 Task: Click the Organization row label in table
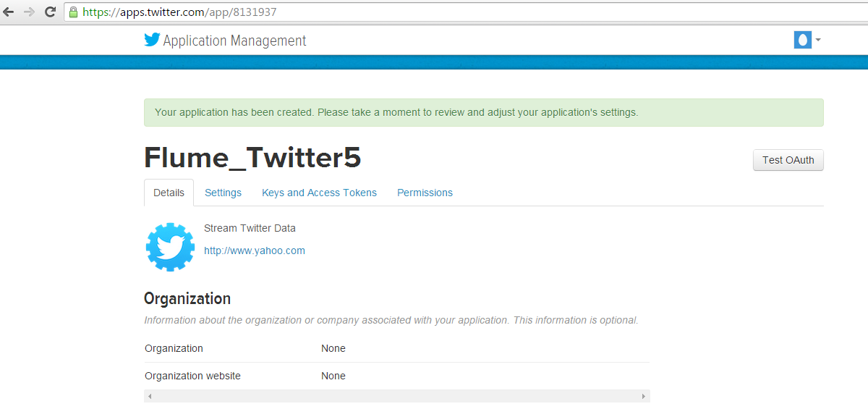(x=174, y=348)
